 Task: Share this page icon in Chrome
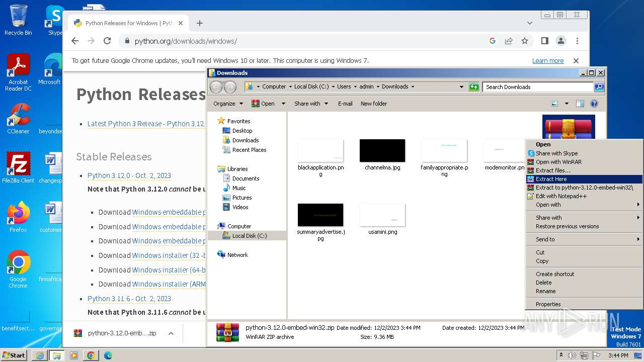click(509, 41)
